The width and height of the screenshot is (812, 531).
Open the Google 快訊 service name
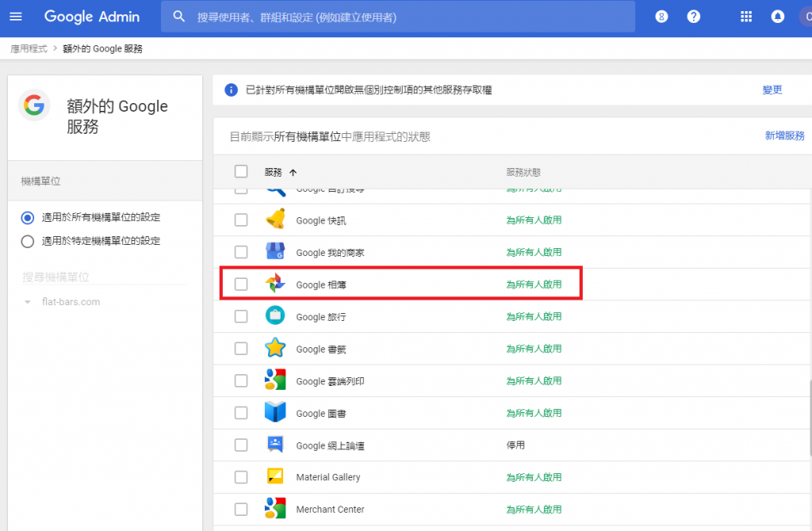321,220
